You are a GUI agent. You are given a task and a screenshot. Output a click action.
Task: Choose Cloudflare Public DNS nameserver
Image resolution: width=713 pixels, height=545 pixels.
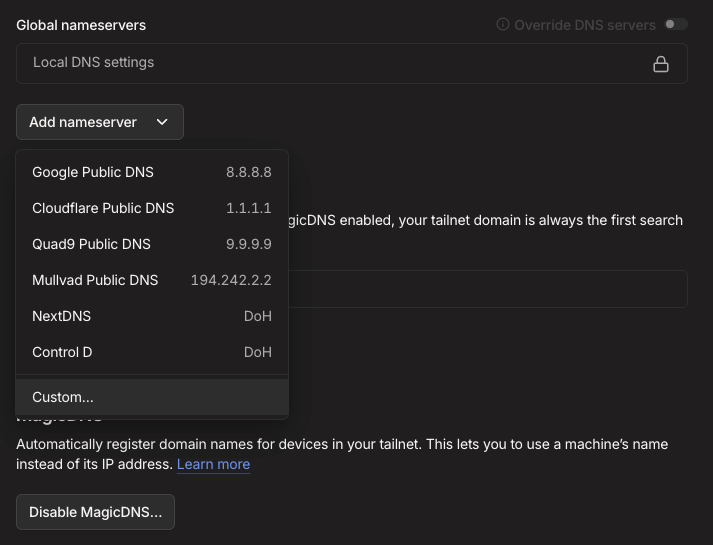coord(103,208)
